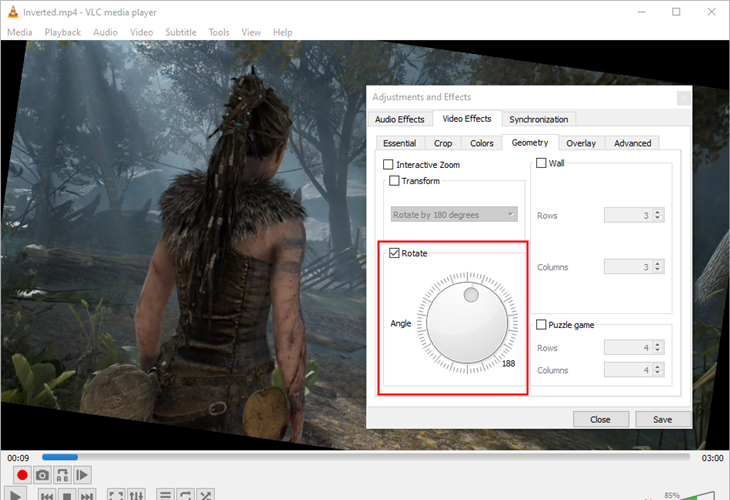This screenshot has height=500, width=730.
Task: Increase Wall Rows spinner value
Action: 657,212
